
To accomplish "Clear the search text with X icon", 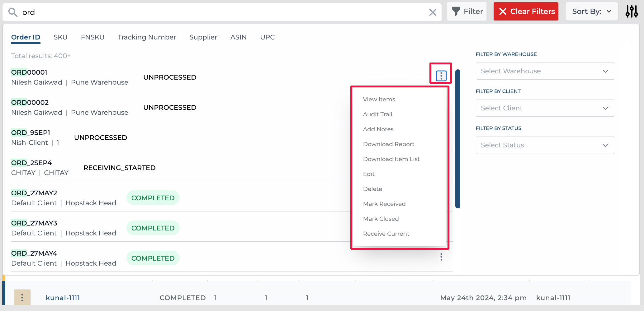I will pyautogui.click(x=433, y=12).
